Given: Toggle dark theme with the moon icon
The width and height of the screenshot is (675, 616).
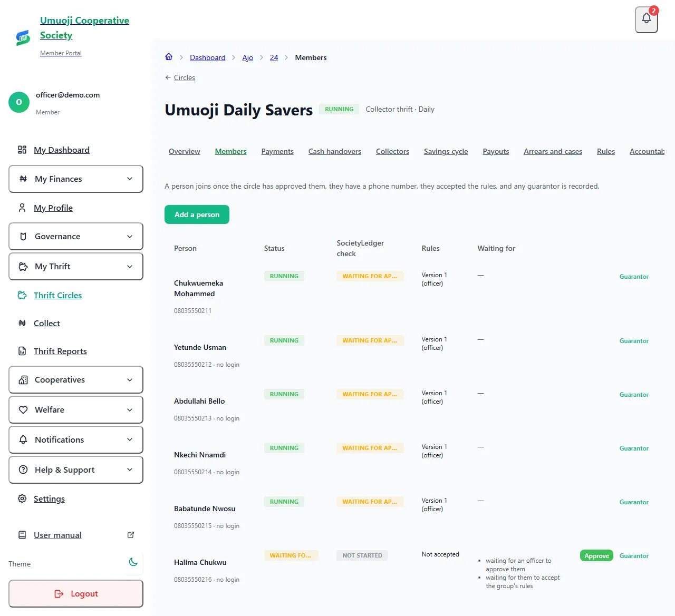Looking at the screenshot, I should click(x=133, y=562).
